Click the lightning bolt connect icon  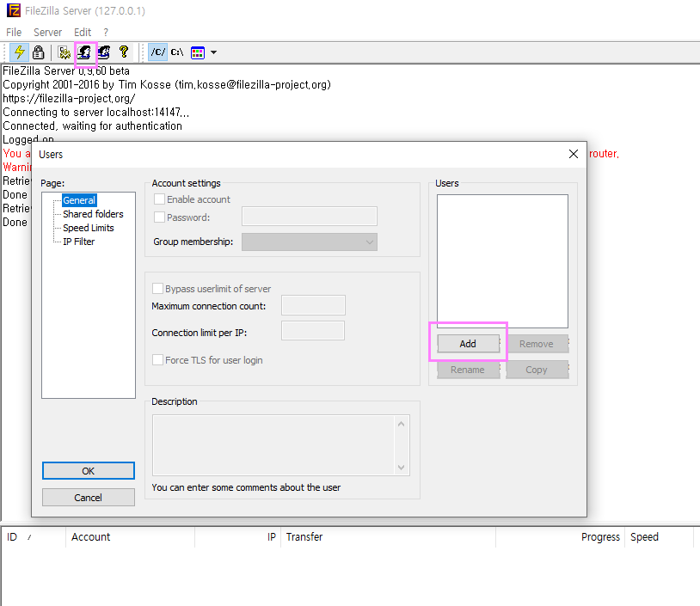coord(19,52)
